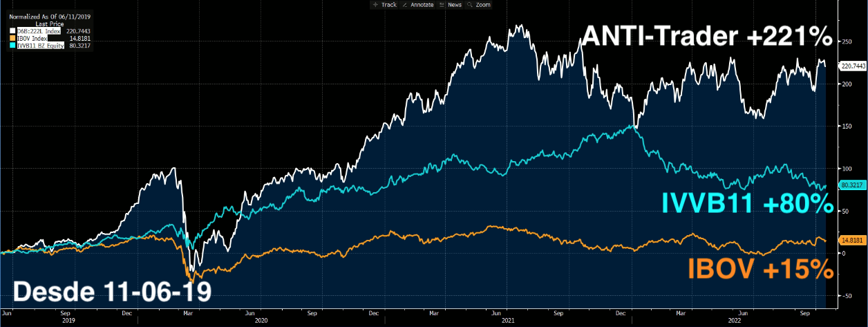Click the white 220.7443 price tag on axis
Viewport: 868px width, 327px height.
click(852, 66)
